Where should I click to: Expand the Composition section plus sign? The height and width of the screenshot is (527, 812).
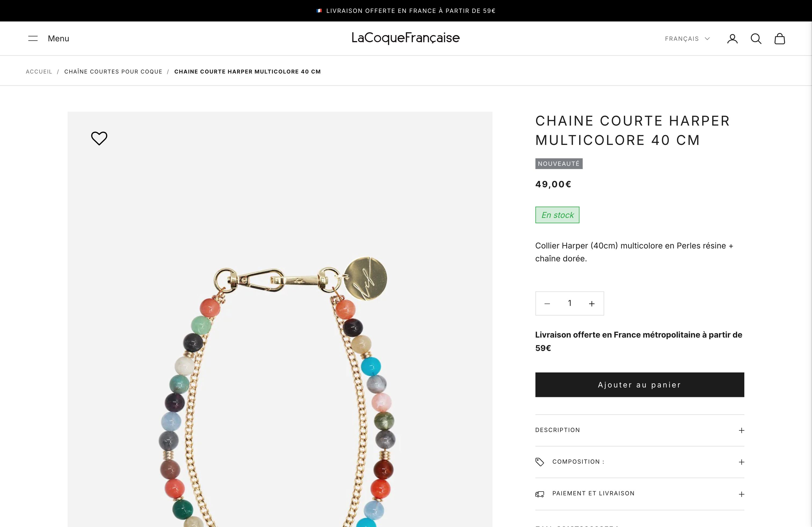pos(741,462)
